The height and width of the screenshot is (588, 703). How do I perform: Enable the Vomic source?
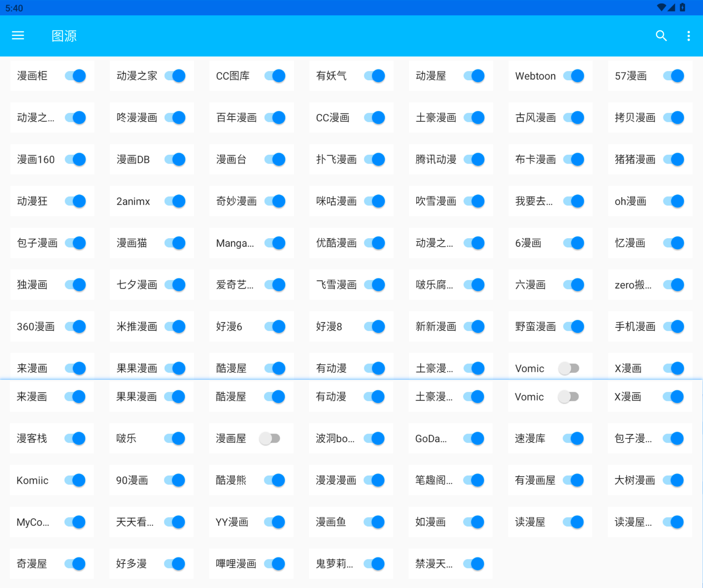click(x=569, y=396)
